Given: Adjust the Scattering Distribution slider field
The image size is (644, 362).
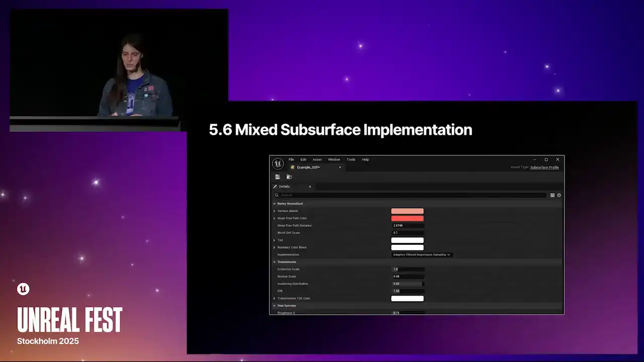Looking at the screenshot, I should (x=408, y=284).
